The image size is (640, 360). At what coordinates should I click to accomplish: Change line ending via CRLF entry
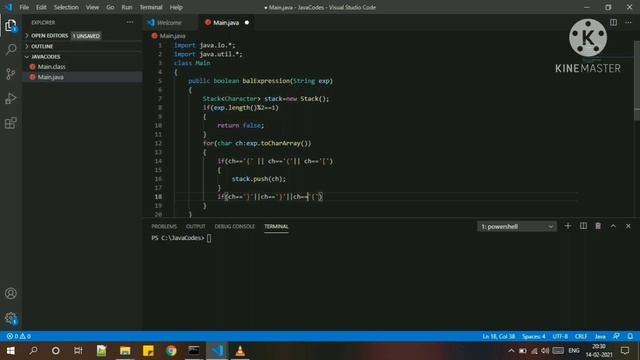tap(581, 336)
